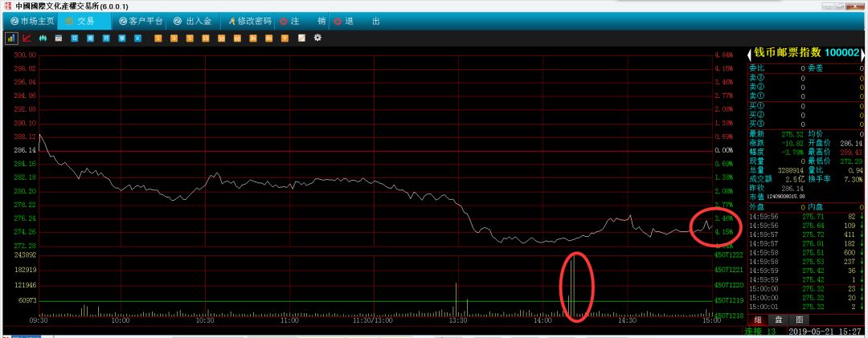868x338 pixels.
Task: Click the blue X period icon
Action: [137, 39]
